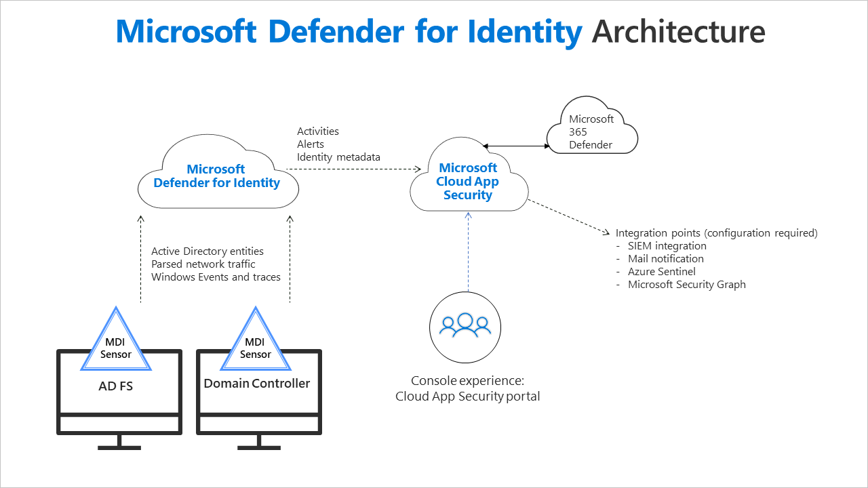Image resolution: width=868 pixels, height=488 pixels.
Task: Click the Azure Sentinel integration entry
Action: (661, 271)
